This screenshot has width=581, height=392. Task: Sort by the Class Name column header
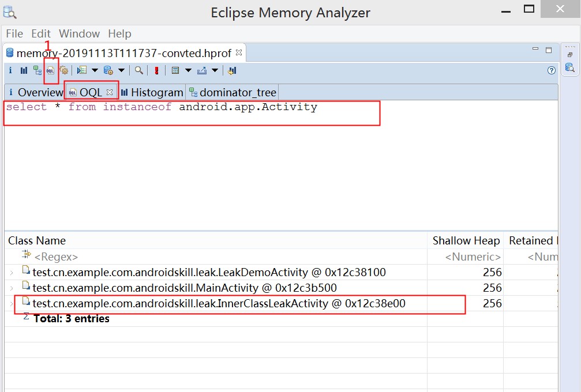[216, 240]
